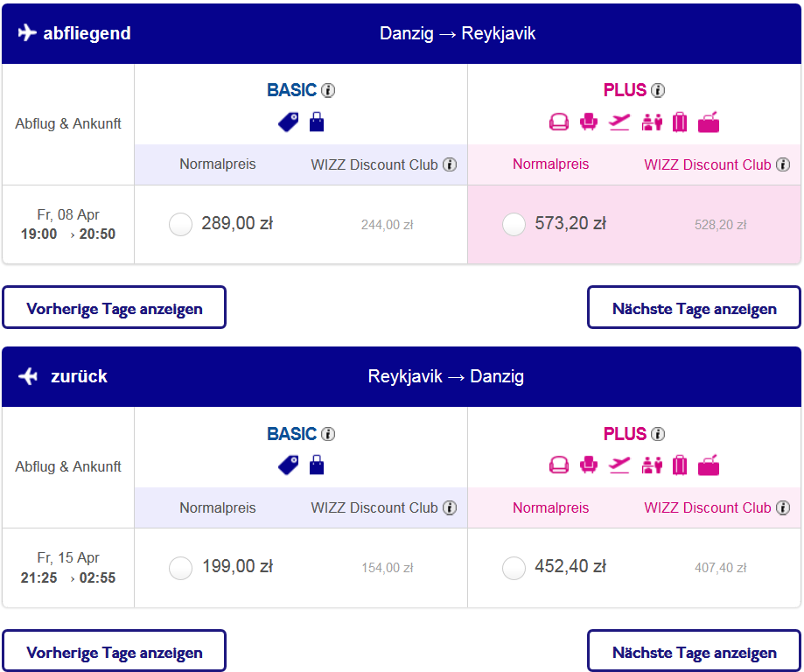Click the price tag icon in outbound BASIC

click(x=288, y=122)
